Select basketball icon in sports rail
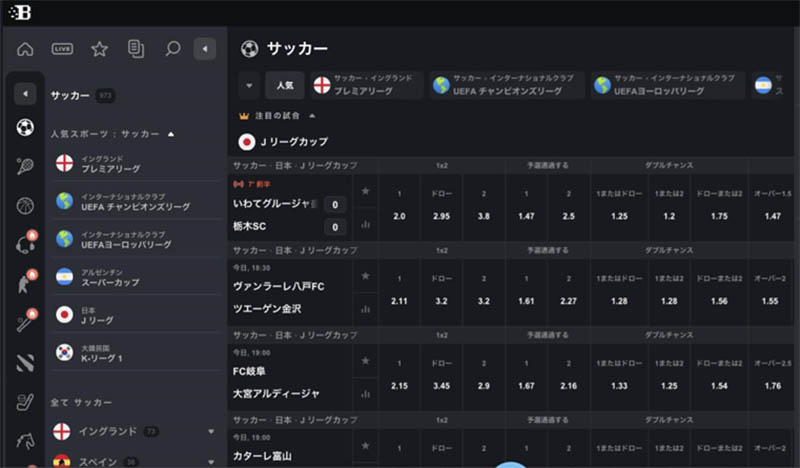Screen dimensions: 800x468 25,206
